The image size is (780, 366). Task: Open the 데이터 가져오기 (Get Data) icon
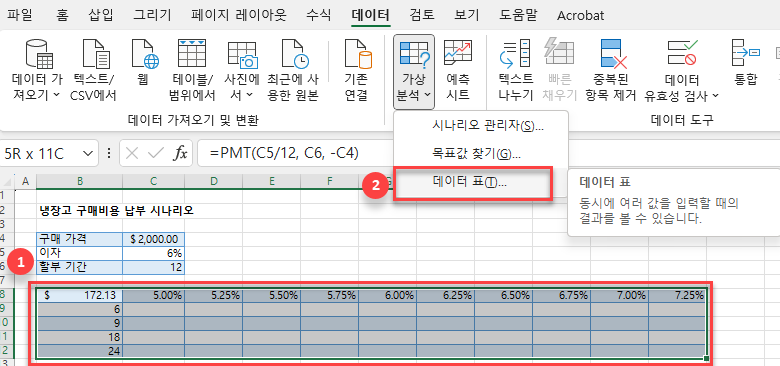coord(39,54)
